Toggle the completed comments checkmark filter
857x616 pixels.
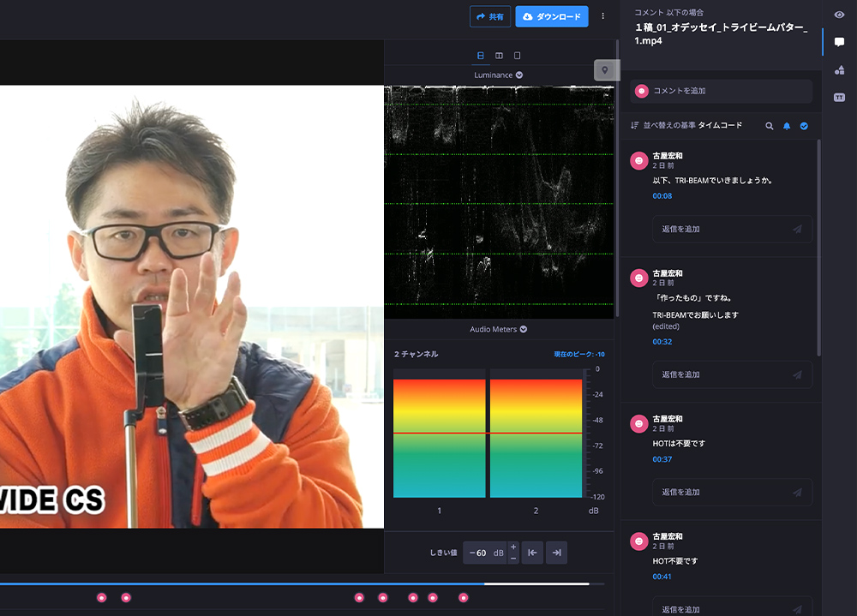click(804, 126)
